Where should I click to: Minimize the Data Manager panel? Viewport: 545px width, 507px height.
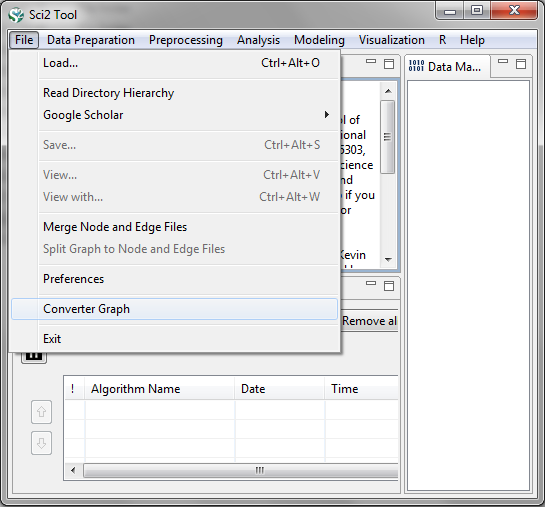(x=503, y=62)
